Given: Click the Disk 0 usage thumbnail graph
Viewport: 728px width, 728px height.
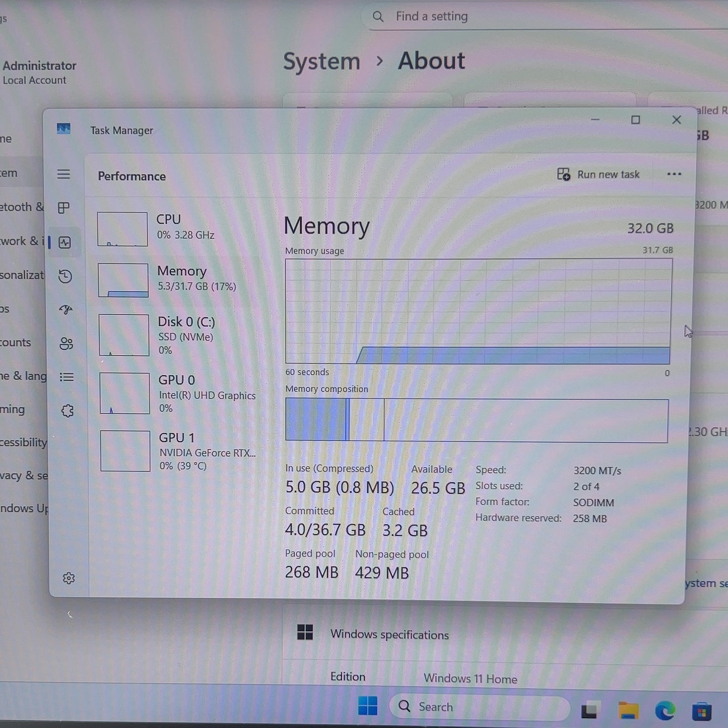Looking at the screenshot, I should pyautogui.click(x=124, y=335).
